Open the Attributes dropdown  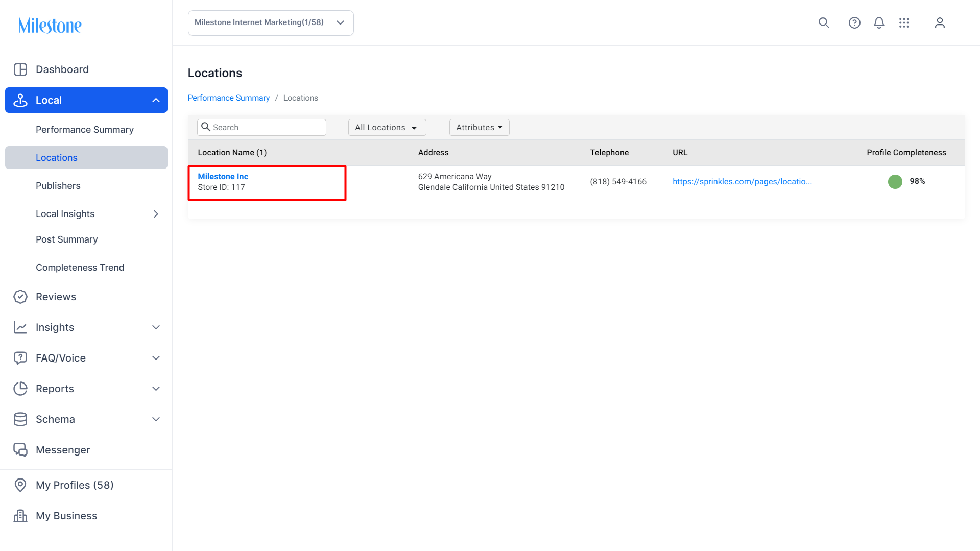479,128
